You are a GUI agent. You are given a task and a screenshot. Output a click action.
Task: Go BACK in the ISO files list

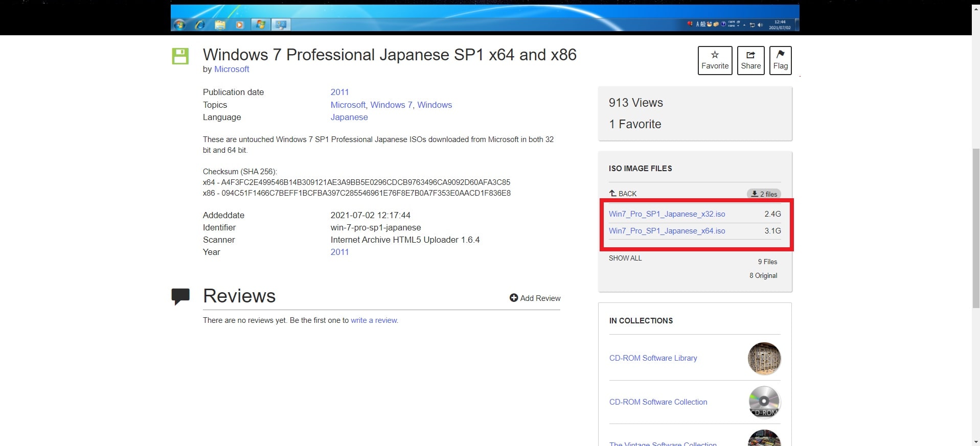(x=623, y=194)
